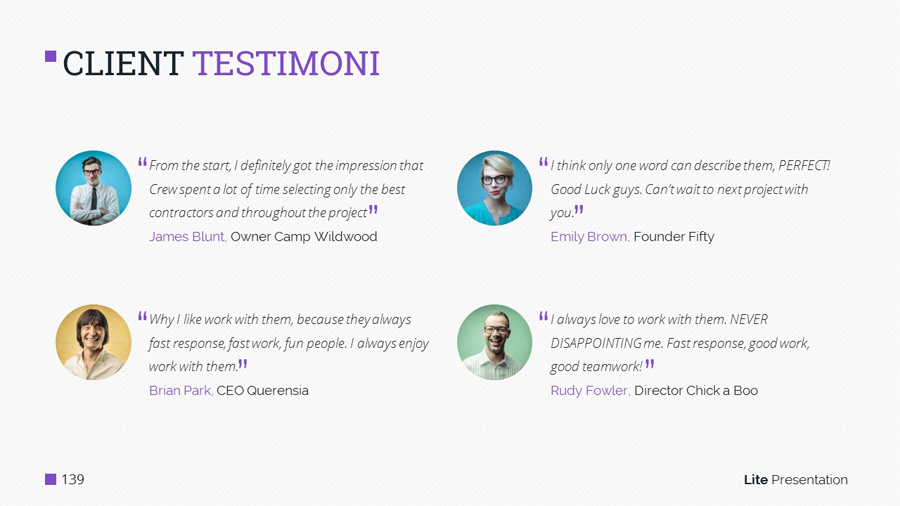Click the opening quote mark before "I think only"
This screenshot has width=900, height=506.
click(543, 163)
